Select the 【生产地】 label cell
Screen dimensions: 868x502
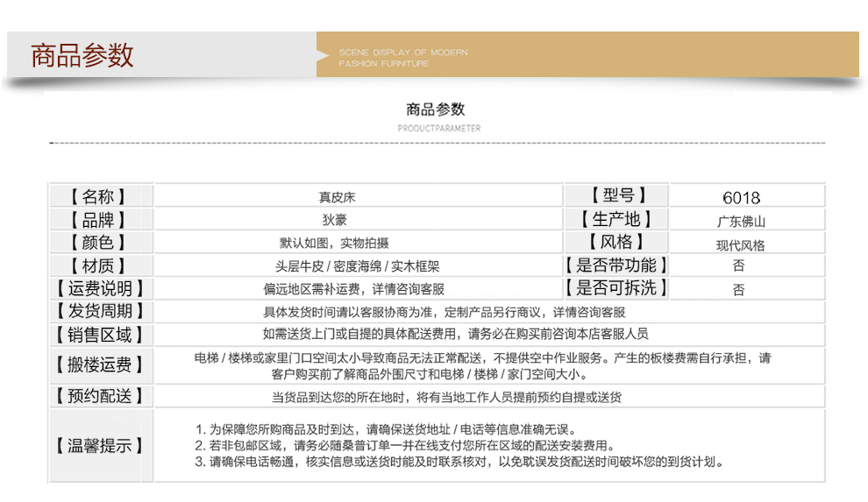tap(616, 220)
